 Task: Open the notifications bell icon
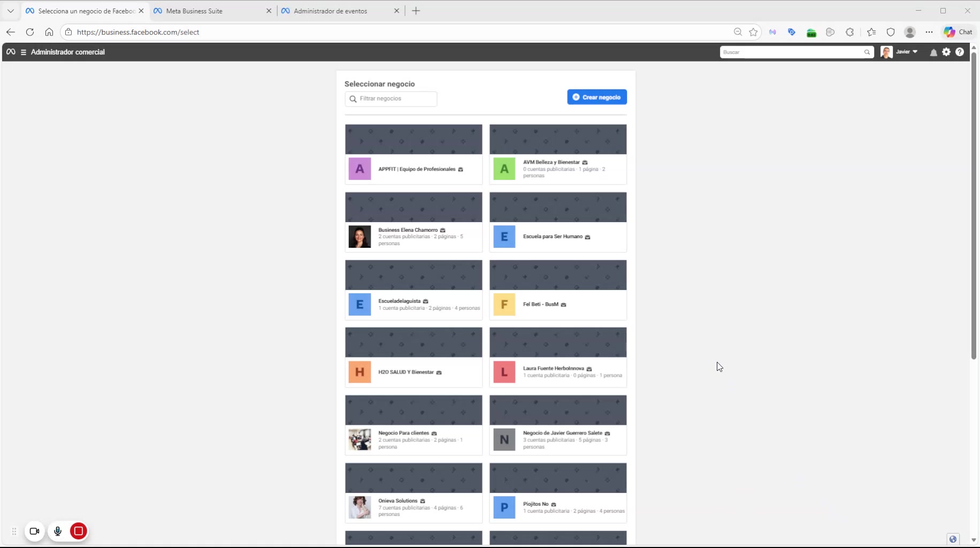coord(933,52)
